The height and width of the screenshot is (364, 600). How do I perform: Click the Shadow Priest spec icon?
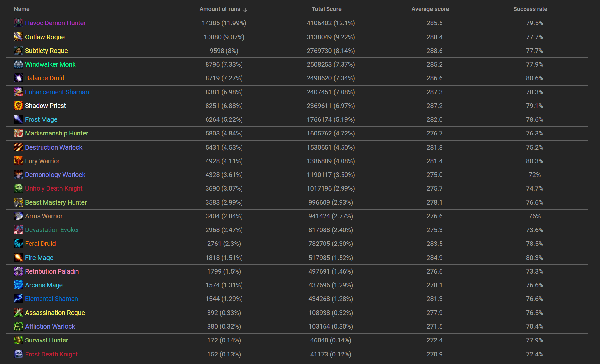(18, 106)
